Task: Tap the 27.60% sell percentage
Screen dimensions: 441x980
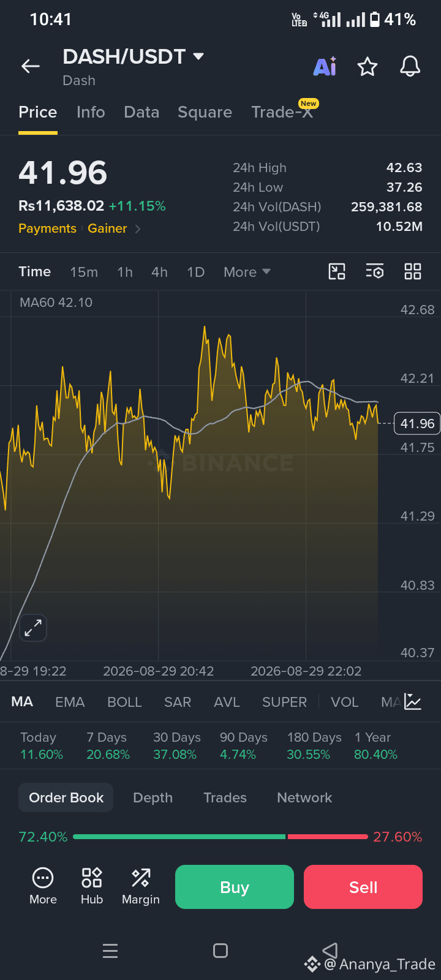Action: pos(398,837)
